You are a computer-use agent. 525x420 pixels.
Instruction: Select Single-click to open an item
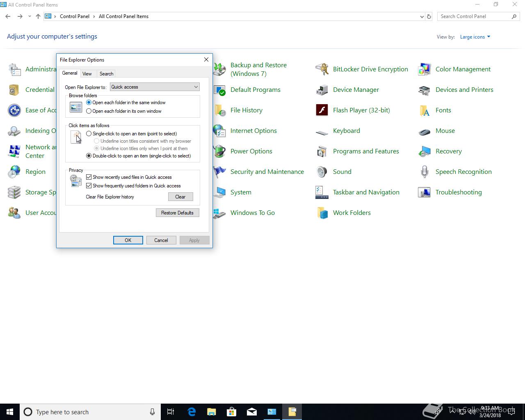click(89, 134)
